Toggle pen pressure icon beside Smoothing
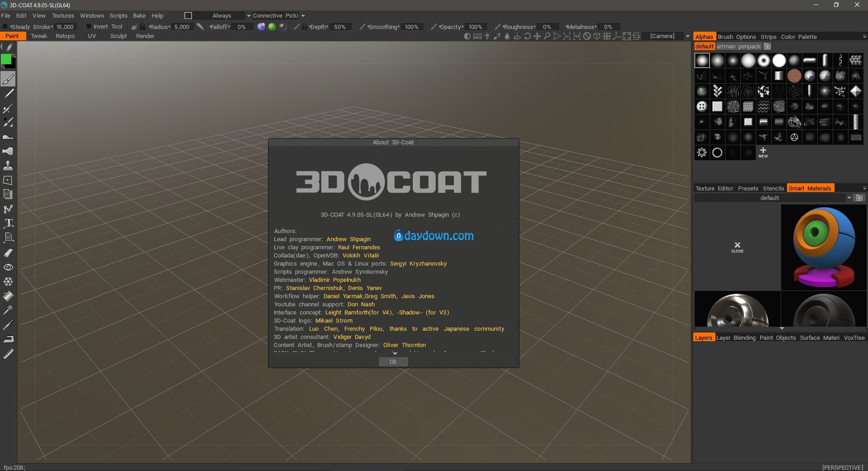Image resolution: width=868 pixels, height=471 pixels. tap(362, 27)
